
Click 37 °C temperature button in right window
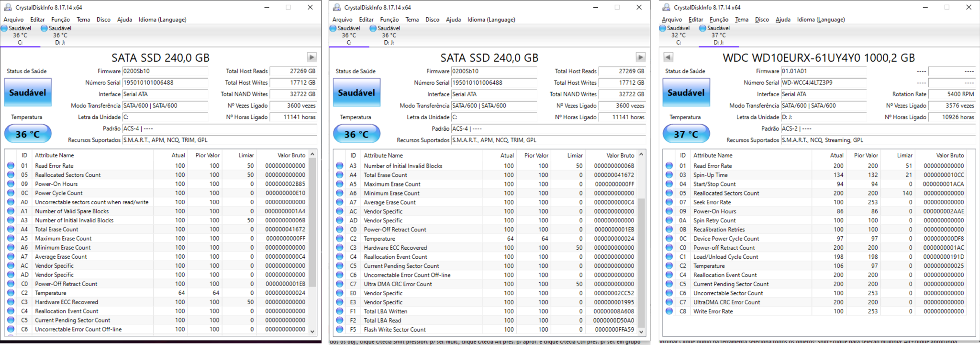[686, 134]
